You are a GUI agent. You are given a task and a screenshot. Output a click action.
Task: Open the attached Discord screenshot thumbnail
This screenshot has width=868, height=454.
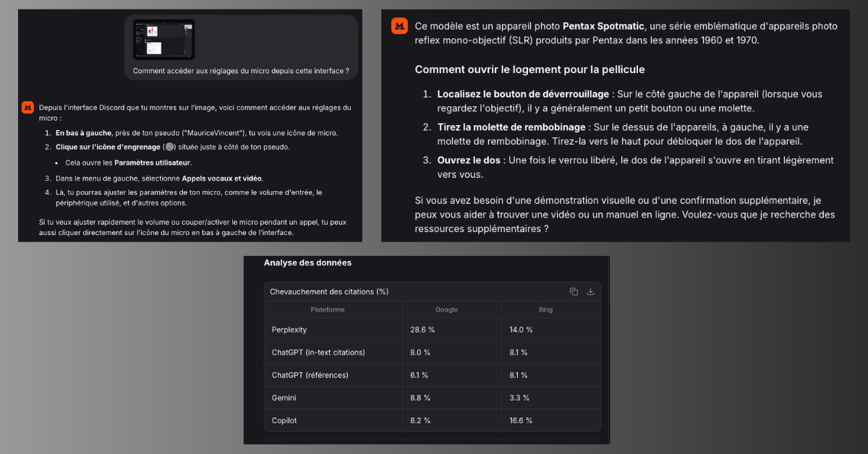tap(163, 40)
